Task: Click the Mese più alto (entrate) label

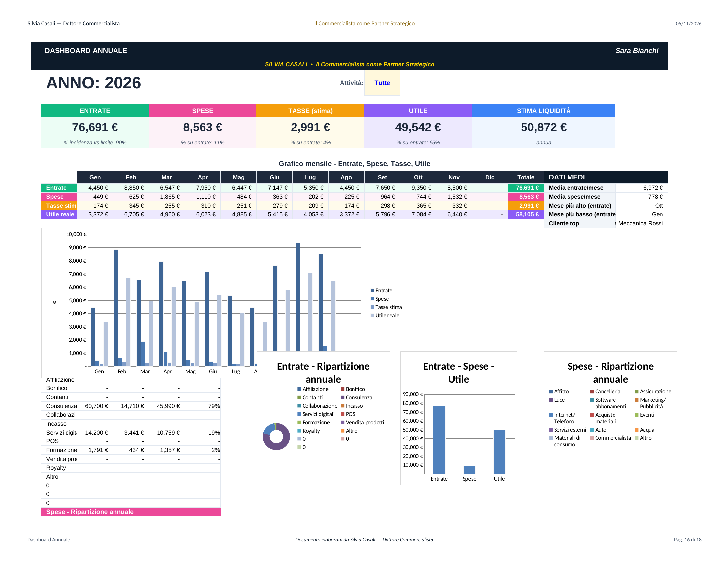Action: (580, 206)
